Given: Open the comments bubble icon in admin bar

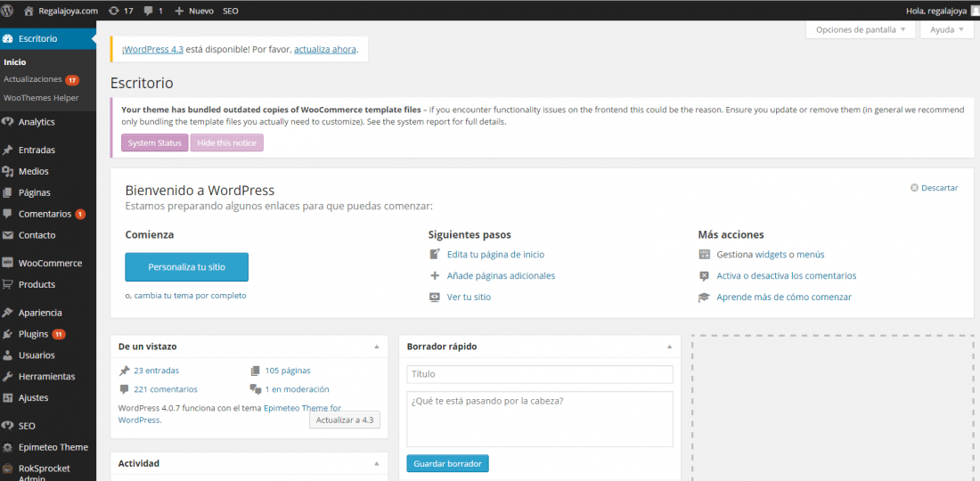Looking at the screenshot, I should click(x=148, y=11).
